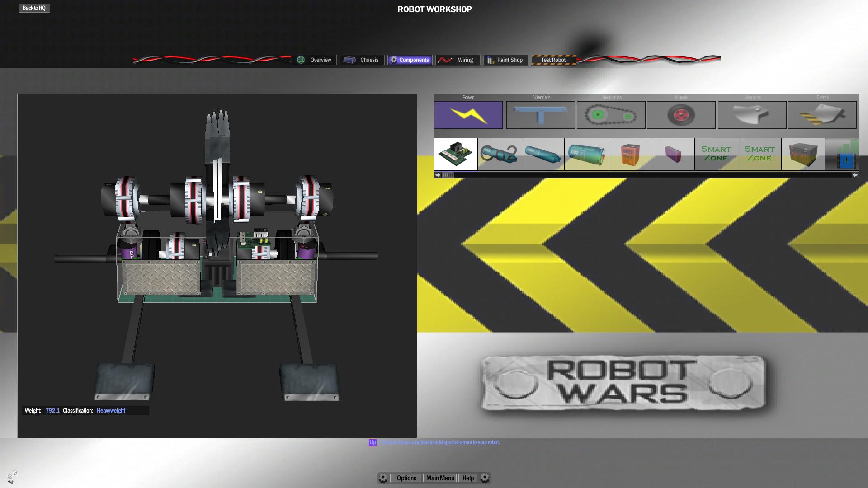The height and width of the screenshot is (488, 868).
Task: Go Back to HQ
Action: tap(34, 8)
